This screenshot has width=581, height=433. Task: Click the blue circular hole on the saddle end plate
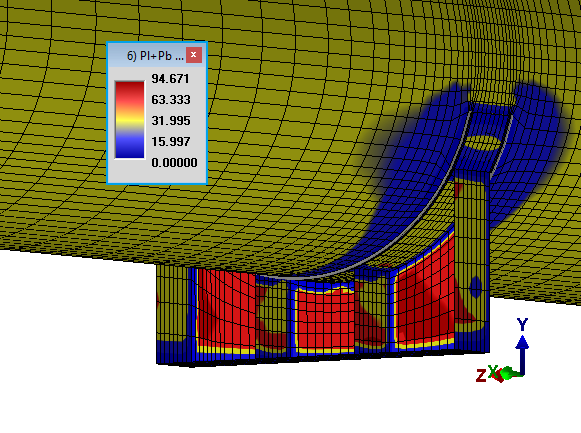click(x=476, y=287)
